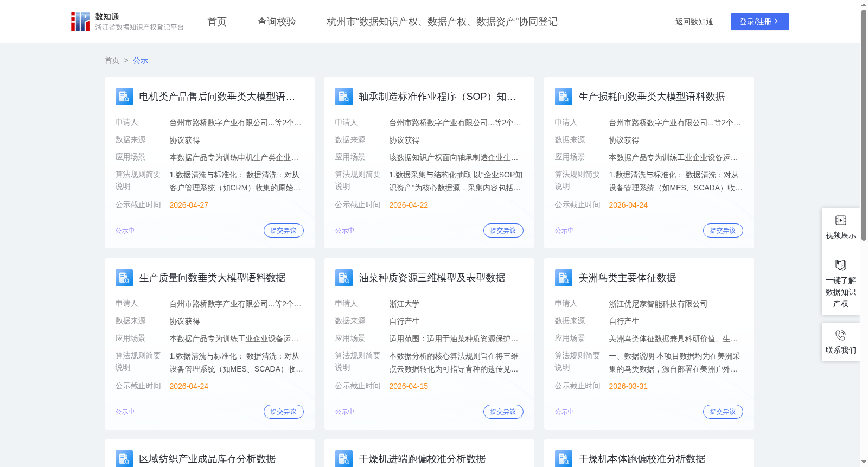This screenshot has width=868, height=467.
Task: Click applicant 浙江大学
Action: [x=404, y=304]
